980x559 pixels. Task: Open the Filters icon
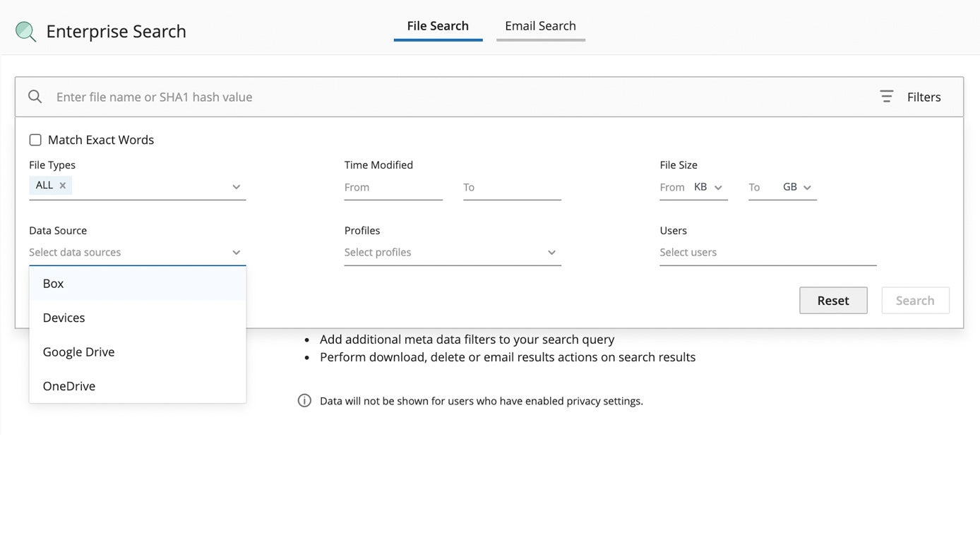click(x=887, y=97)
